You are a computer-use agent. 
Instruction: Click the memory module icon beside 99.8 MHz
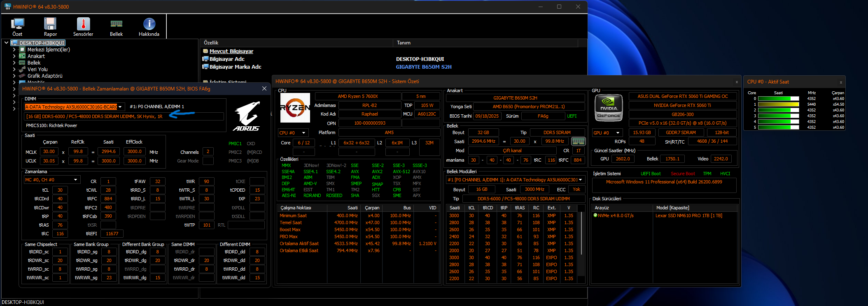578,141
